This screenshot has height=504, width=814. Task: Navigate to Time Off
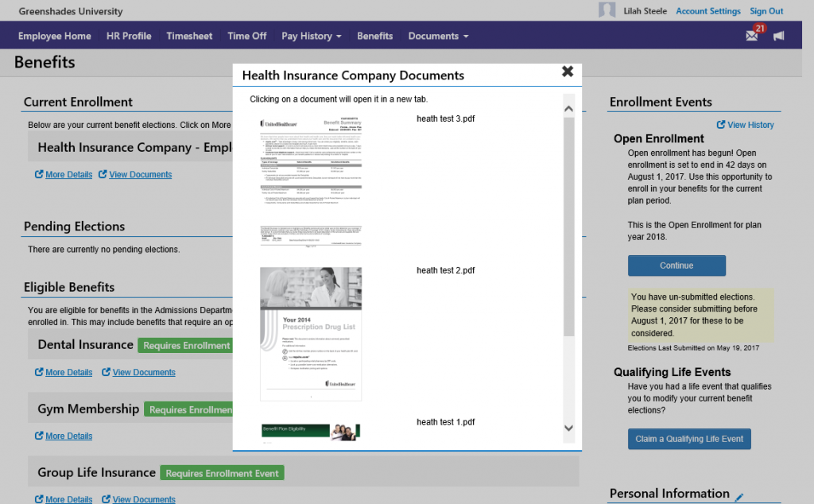point(246,36)
